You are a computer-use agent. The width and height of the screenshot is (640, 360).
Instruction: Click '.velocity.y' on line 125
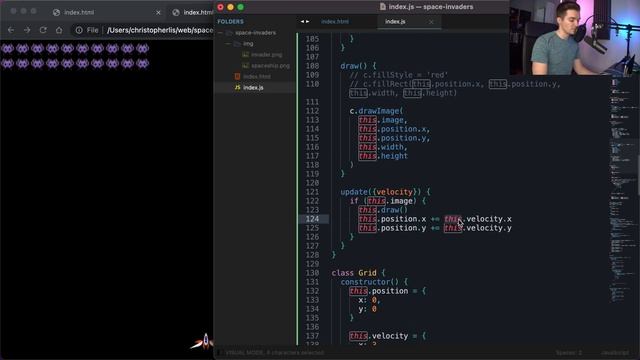[x=487, y=228]
